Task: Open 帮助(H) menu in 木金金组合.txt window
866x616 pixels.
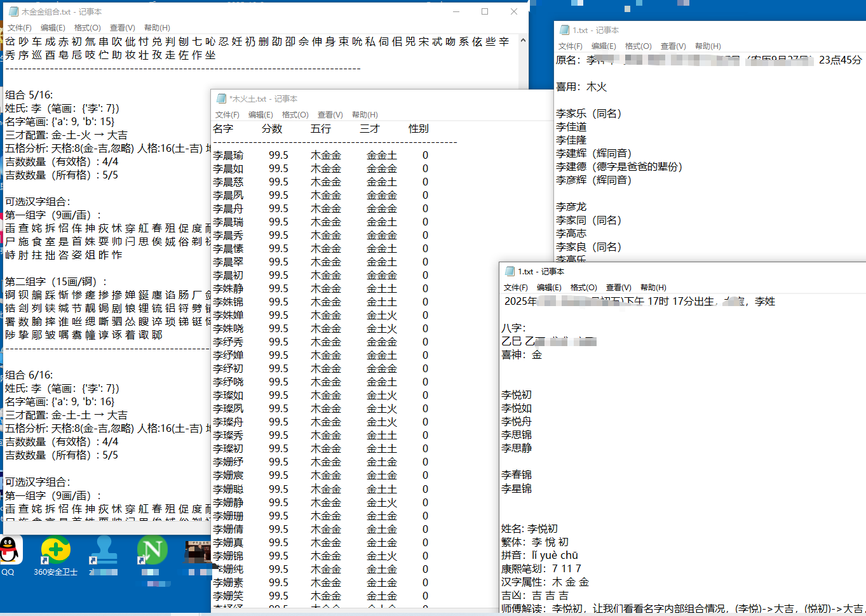Action: click(x=157, y=28)
